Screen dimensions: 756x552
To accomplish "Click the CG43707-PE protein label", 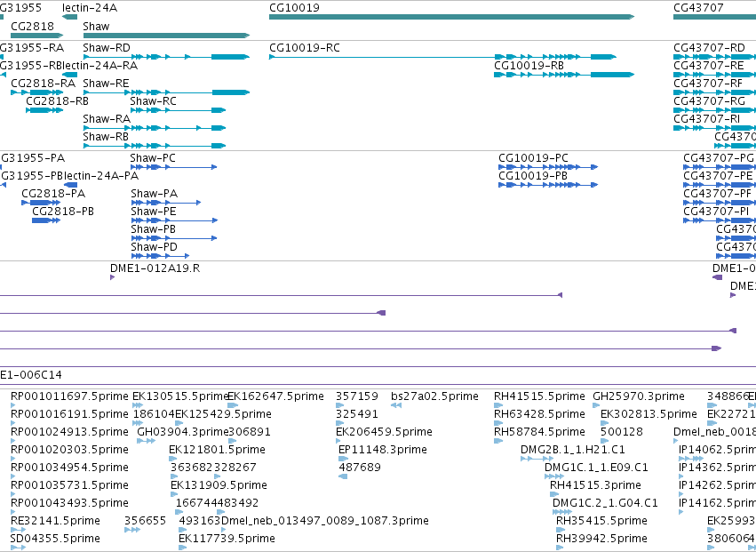I will pos(718,177).
